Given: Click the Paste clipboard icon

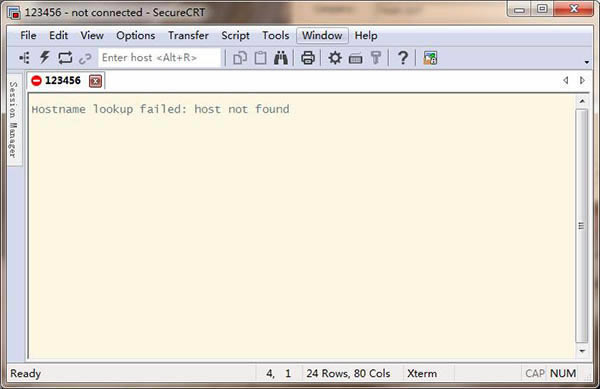Looking at the screenshot, I should tap(261, 58).
